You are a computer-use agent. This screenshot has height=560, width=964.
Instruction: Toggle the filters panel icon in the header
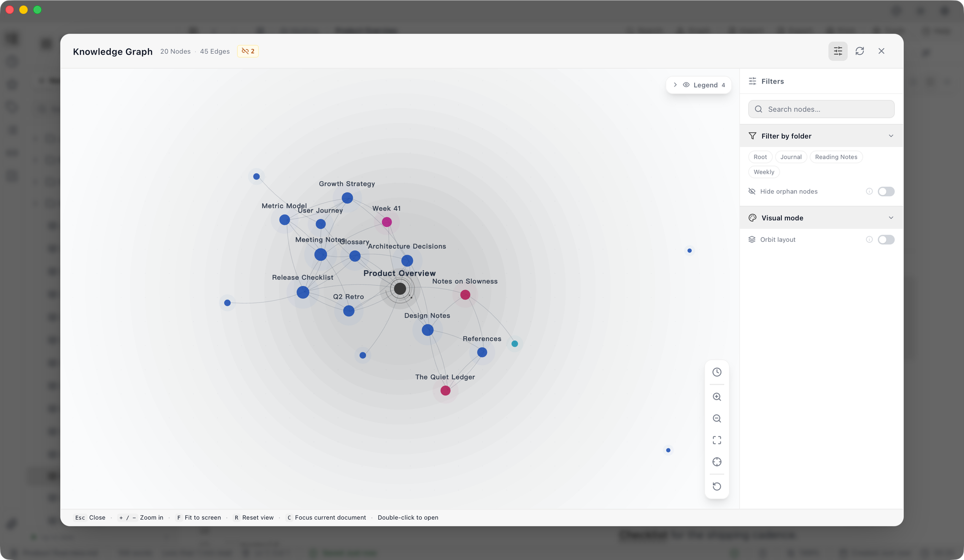point(838,51)
